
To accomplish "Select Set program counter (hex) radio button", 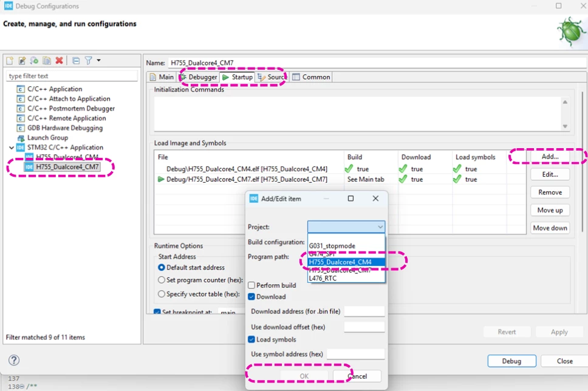I will [162, 280].
